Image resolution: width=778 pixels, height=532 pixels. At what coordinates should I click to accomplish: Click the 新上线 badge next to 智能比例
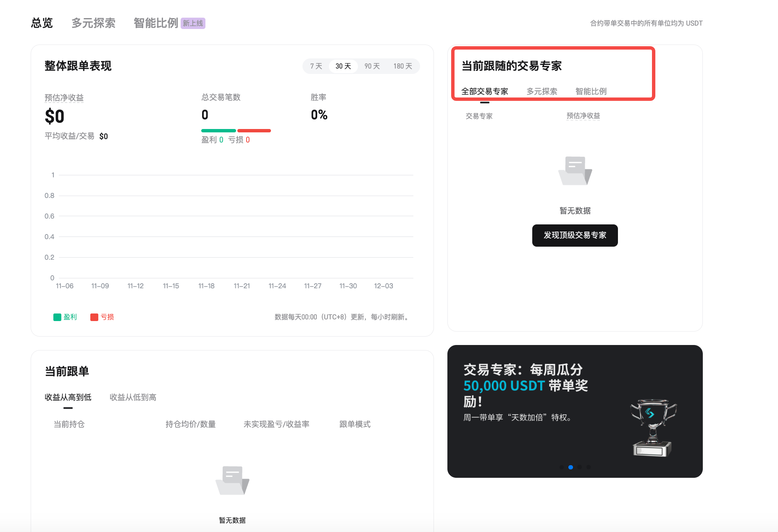click(x=193, y=23)
